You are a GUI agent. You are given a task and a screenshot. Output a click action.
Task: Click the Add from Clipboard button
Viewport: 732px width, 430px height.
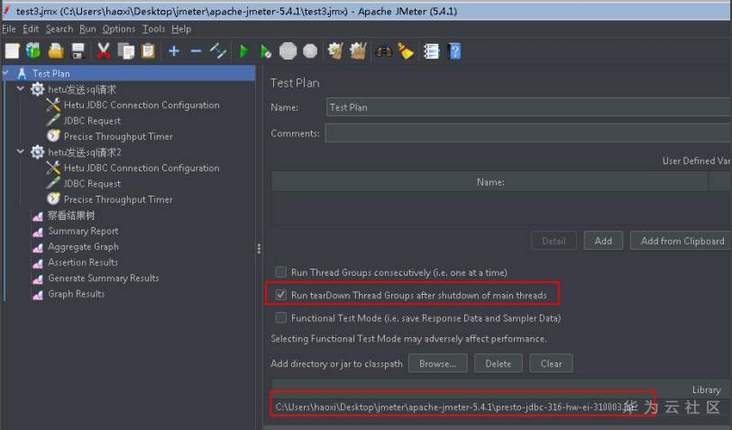(681, 241)
